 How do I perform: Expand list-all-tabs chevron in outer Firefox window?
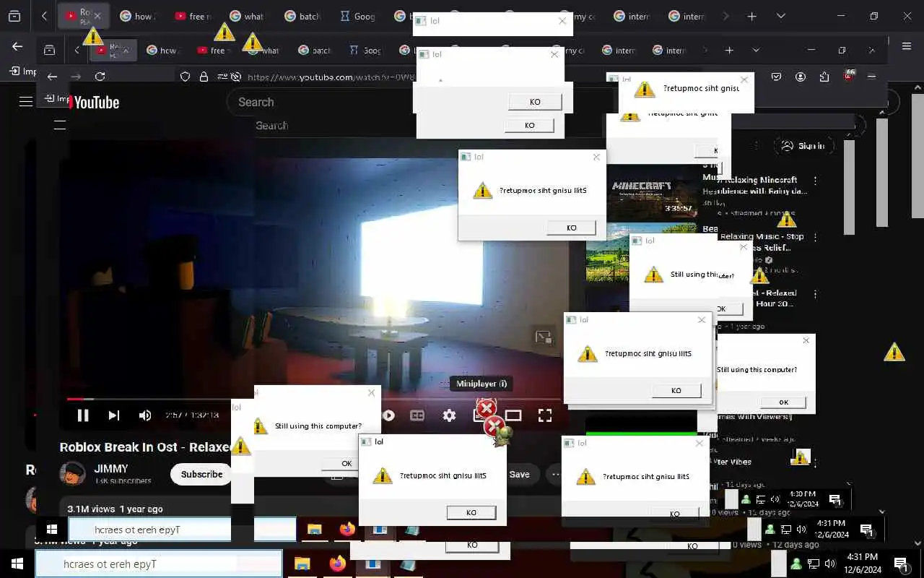pos(780,16)
